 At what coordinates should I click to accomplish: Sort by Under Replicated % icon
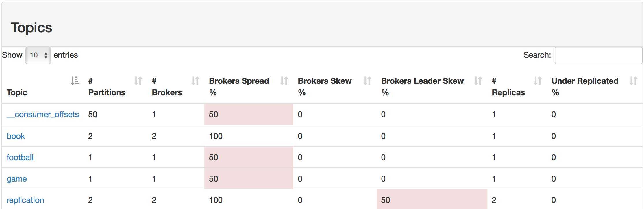(x=634, y=81)
